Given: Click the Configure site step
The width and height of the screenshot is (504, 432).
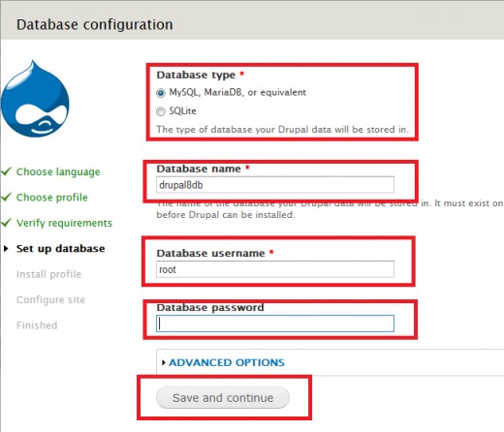Looking at the screenshot, I should (x=50, y=299).
